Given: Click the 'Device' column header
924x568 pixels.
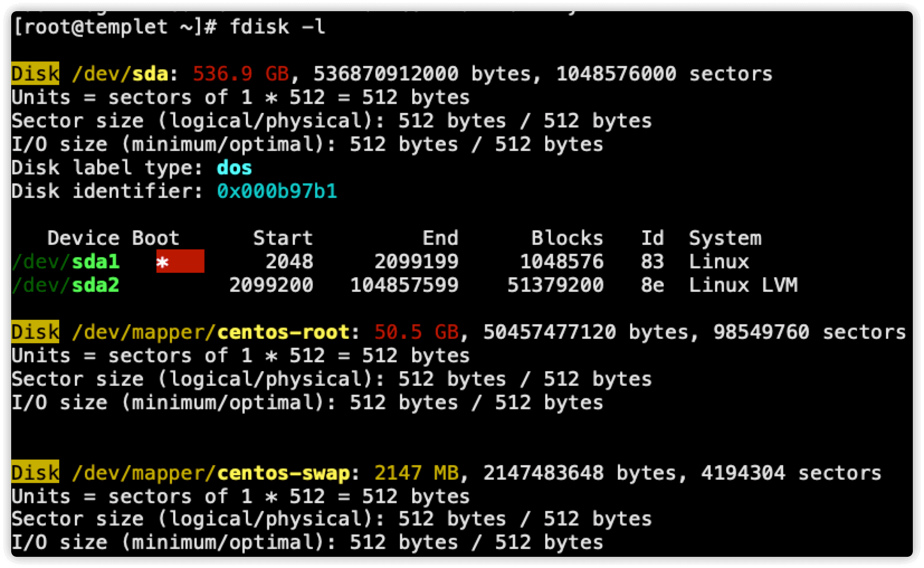Looking at the screenshot, I should point(83,238).
